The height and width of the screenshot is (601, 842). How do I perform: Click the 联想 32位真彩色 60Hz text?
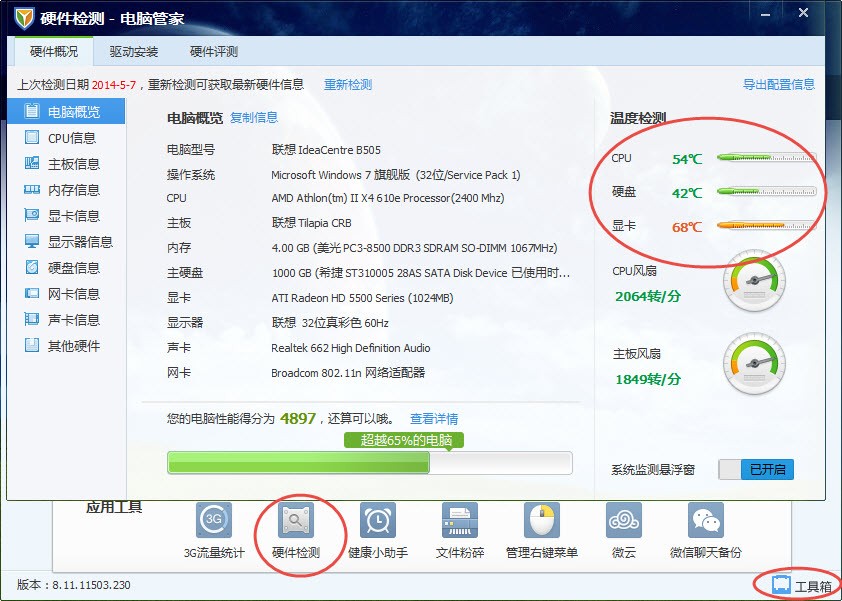(330, 322)
